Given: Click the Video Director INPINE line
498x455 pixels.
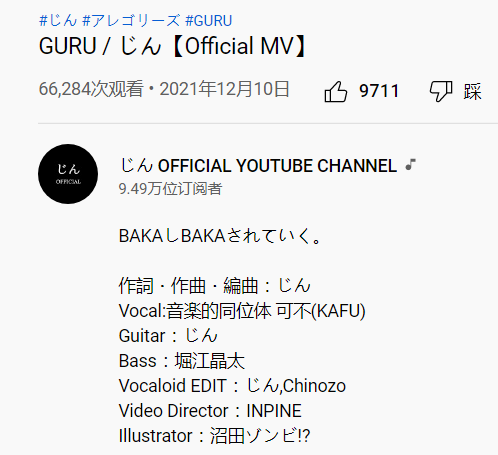Looking at the screenshot, I should tap(210, 411).
